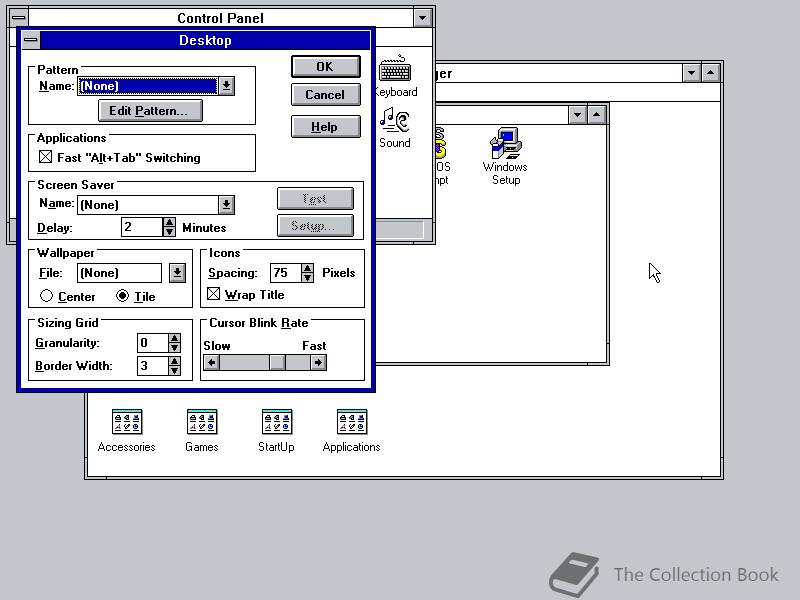Click the Cancel button
The image size is (800, 600).
point(326,95)
